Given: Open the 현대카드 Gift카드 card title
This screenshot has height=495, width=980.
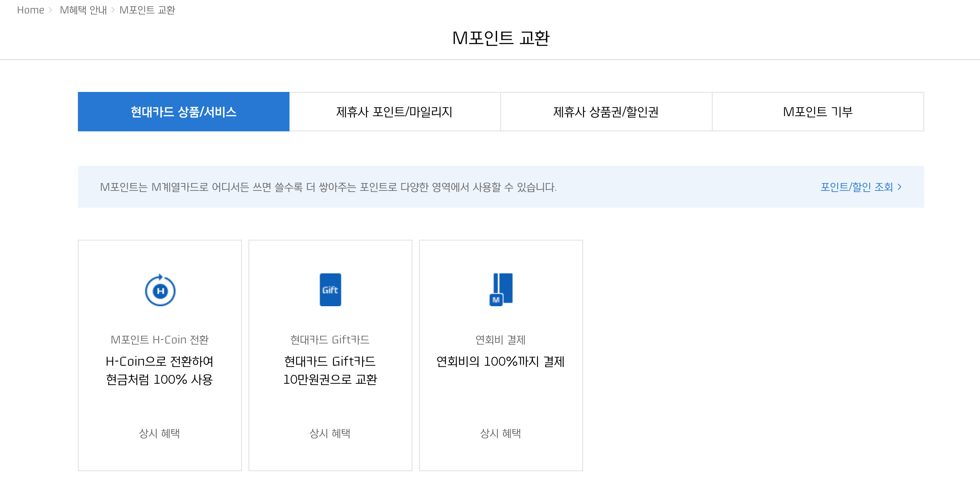Looking at the screenshot, I should point(330,340).
